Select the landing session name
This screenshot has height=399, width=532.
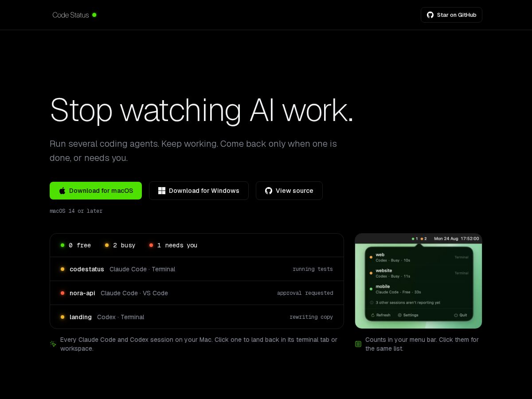tap(81, 317)
